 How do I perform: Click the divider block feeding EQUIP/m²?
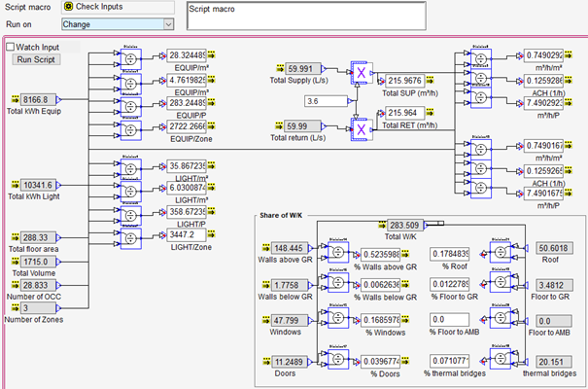pos(128,57)
